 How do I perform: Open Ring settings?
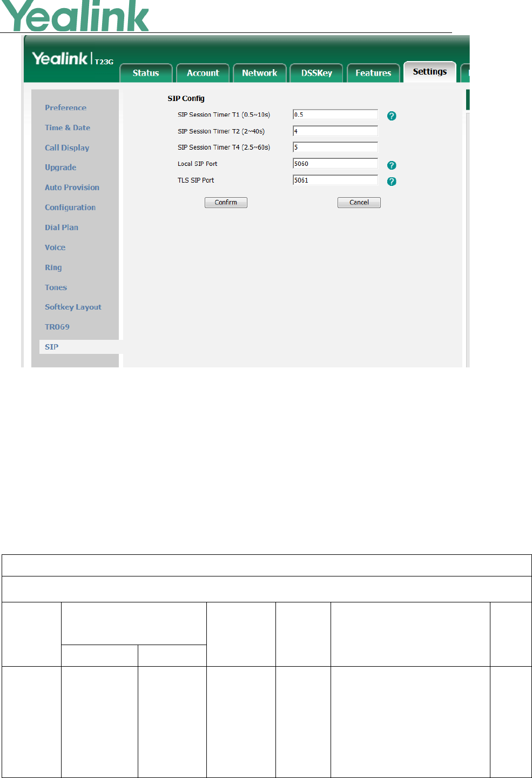click(x=53, y=267)
